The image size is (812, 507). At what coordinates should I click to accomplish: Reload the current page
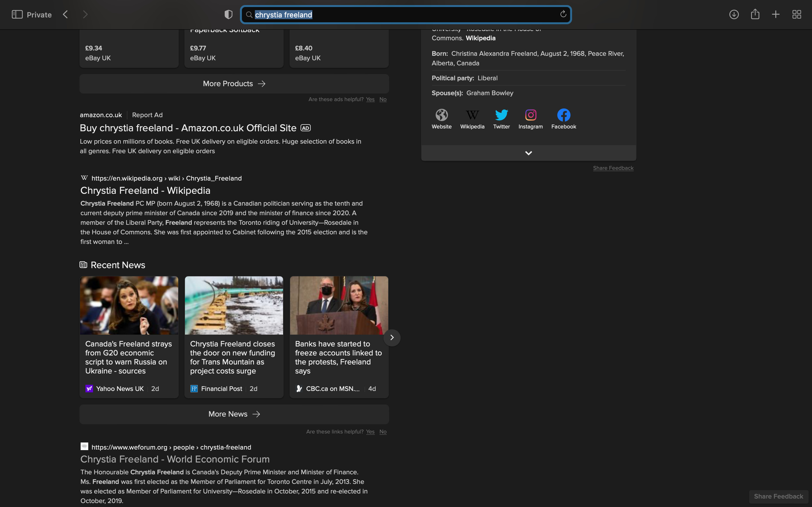(x=563, y=14)
